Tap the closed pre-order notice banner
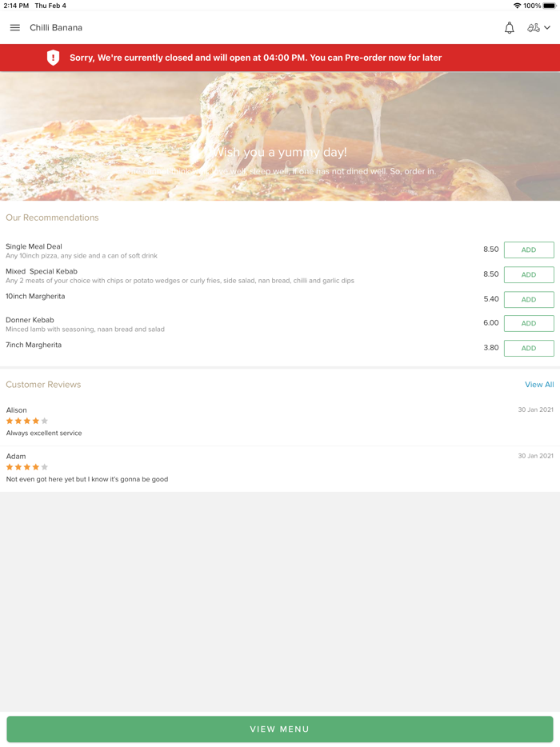560x747 pixels. [256, 58]
